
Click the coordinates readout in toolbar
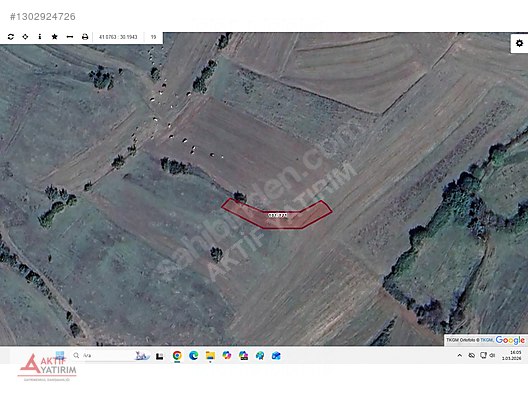click(x=118, y=37)
